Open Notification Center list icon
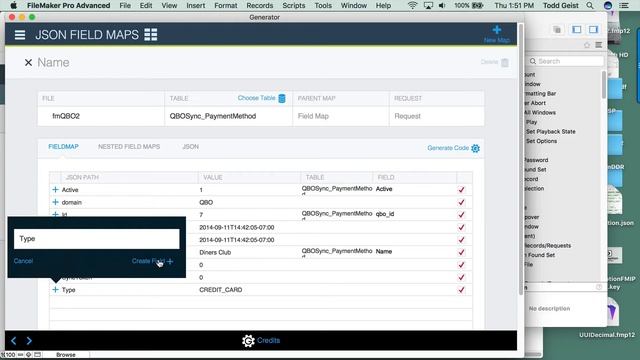 pyautogui.click(x=624, y=5)
